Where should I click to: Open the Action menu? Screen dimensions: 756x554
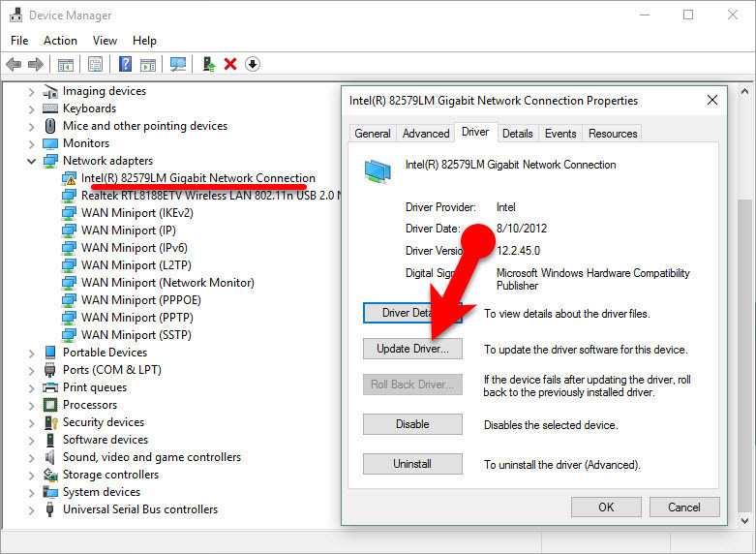tap(60, 41)
